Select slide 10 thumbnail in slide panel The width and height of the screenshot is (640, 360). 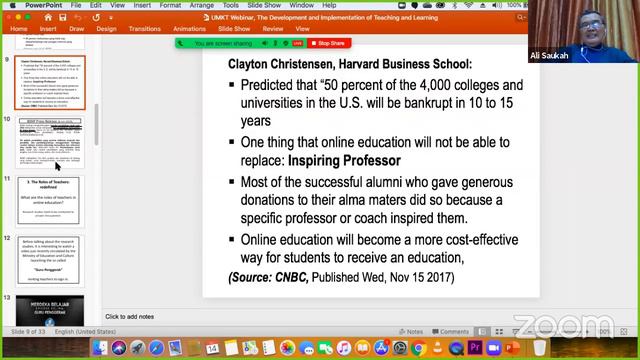coord(50,142)
